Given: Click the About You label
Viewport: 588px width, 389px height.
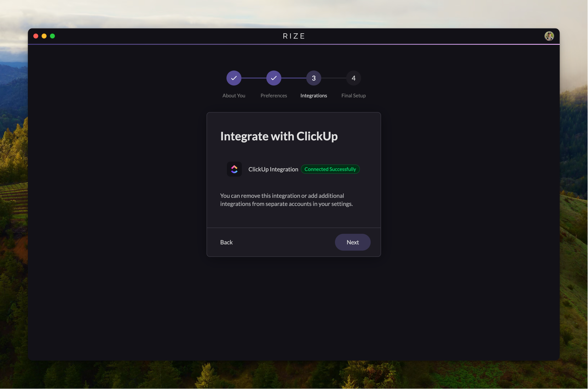Looking at the screenshot, I should 234,96.
